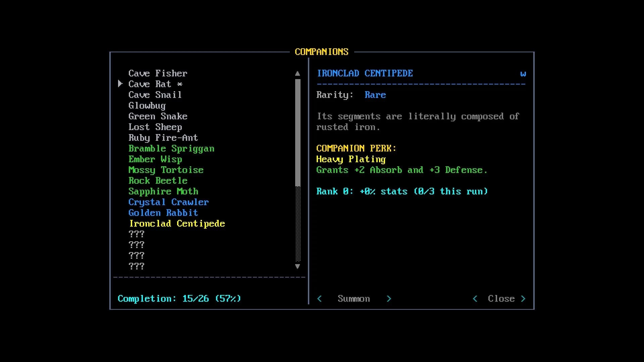Choose Golden Rabbit companion
This screenshot has height=362, width=644.
(163, 213)
